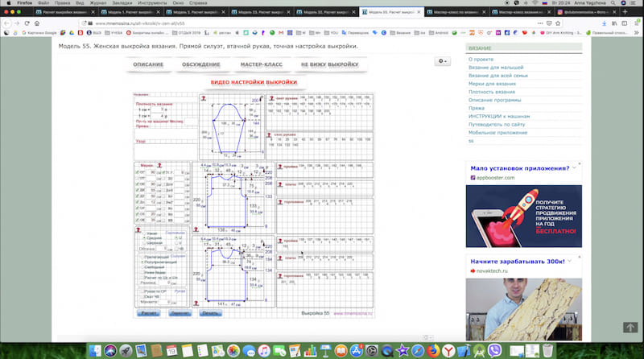Select the Прилегающий silhouette radio option
This screenshot has width=644, height=359.
[142, 257]
